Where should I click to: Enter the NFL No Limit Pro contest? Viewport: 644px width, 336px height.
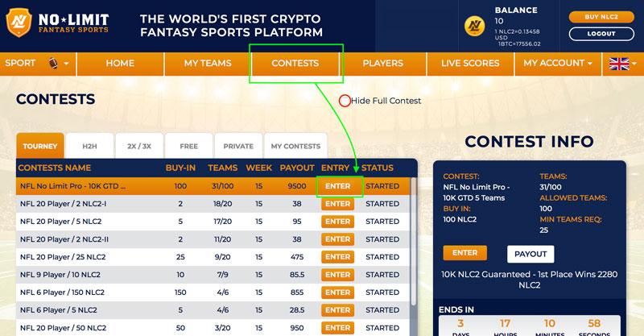(338, 186)
